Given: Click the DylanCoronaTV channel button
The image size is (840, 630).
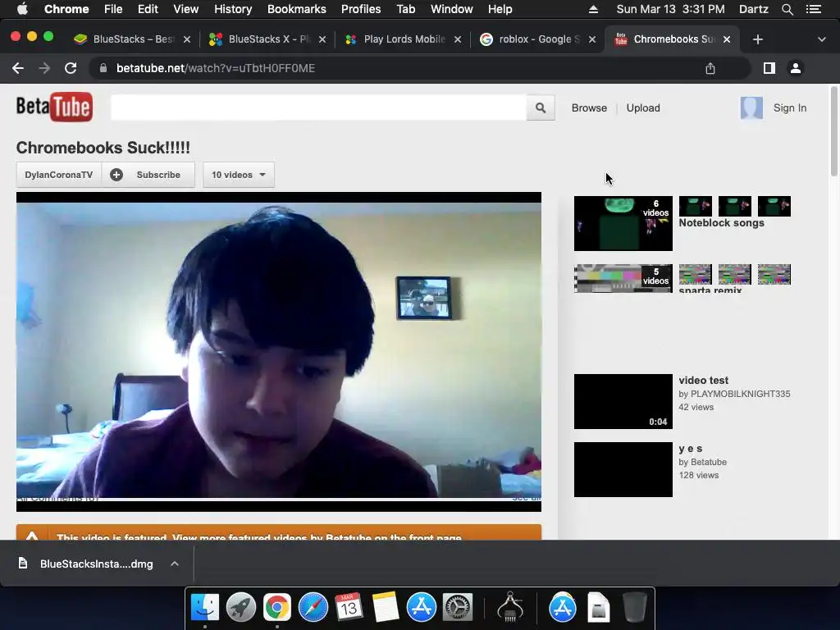Looking at the screenshot, I should pyautogui.click(x=59, y=175).
